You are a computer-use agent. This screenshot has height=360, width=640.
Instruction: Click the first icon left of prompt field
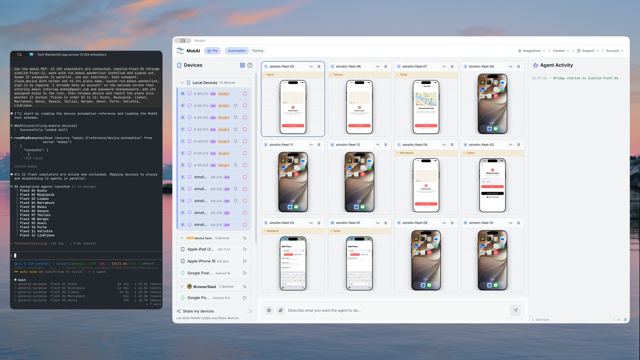click(x=269, y=310)
